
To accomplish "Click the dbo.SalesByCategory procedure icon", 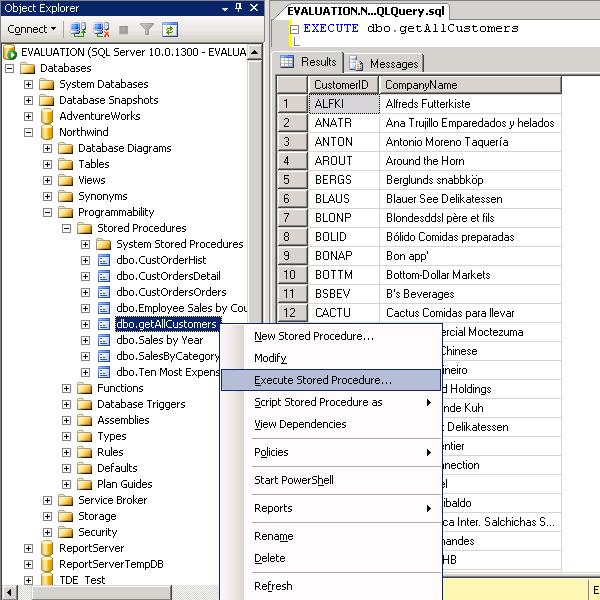I will click(104, 357).
